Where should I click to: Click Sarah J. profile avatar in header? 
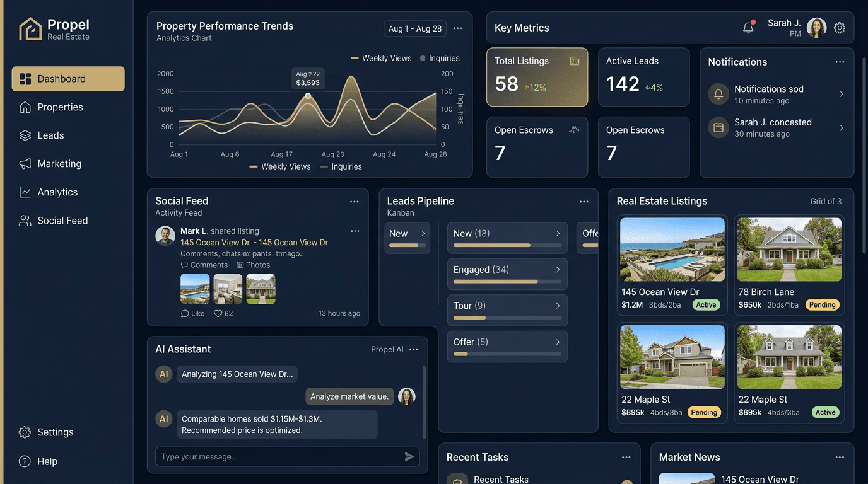[x=817, y=28]
